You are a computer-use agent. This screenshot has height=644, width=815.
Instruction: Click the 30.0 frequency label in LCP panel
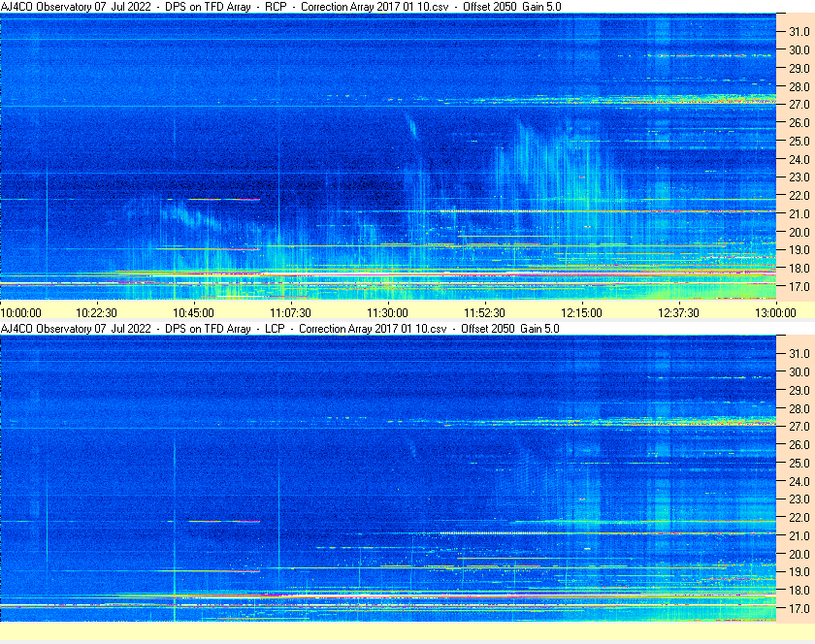tap(799, 371)
